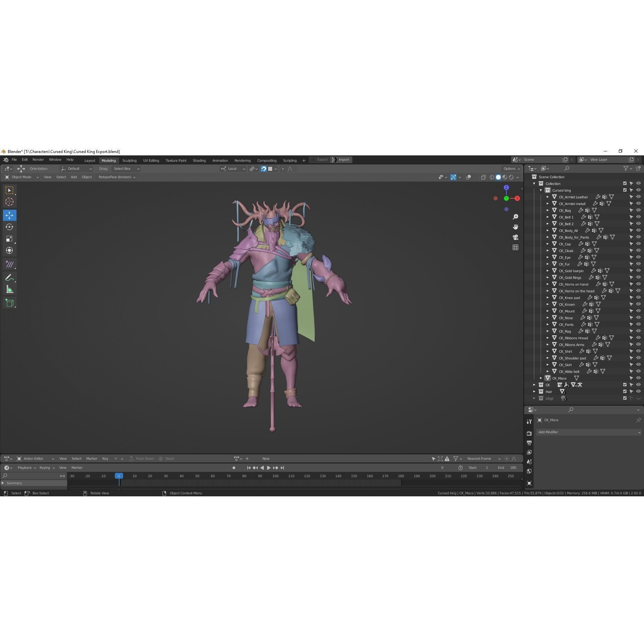Viewport: 644px width, 644px height.
Task: Collapse the Cursed king collection
Action: click(x=541, y=190)
